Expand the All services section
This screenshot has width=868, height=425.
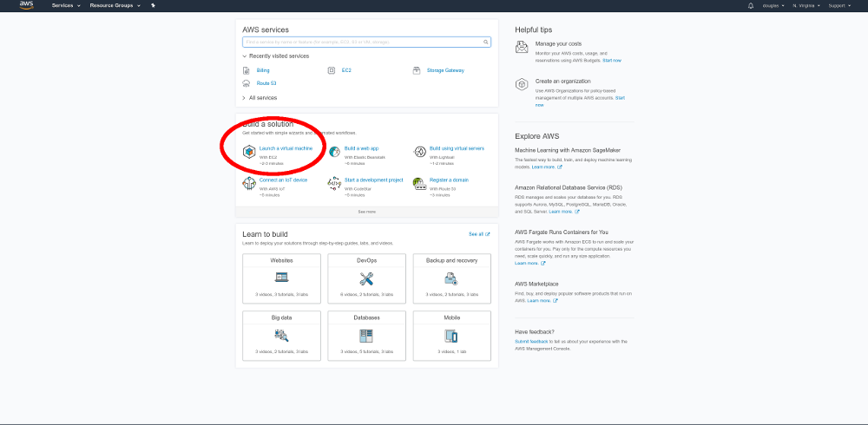(260, 98)
